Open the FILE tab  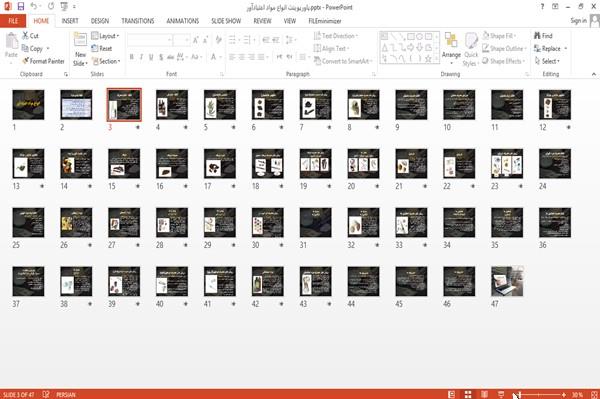[13, 21]
